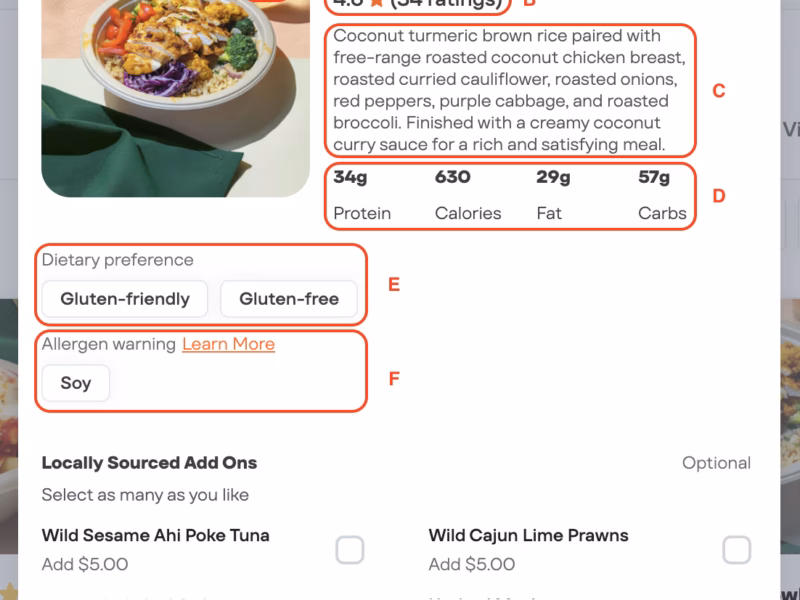This screenshot has height=600, width=800.
Task: Open the allergen Learn More link
Action: 228,344
